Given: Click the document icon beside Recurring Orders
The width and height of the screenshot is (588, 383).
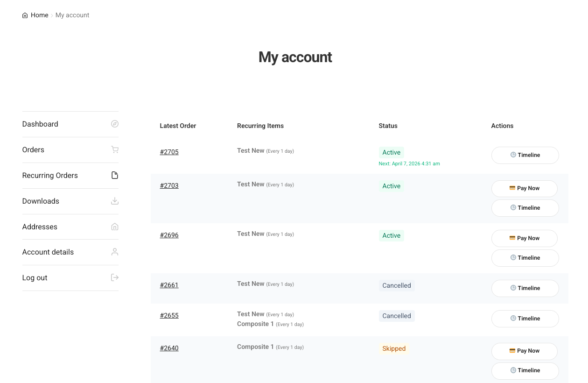Looking at the screenshot, I should click(x=115, y=175).
